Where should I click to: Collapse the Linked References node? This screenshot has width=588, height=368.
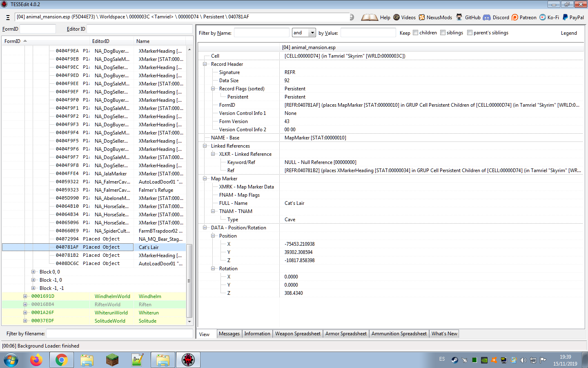(205, 146)
